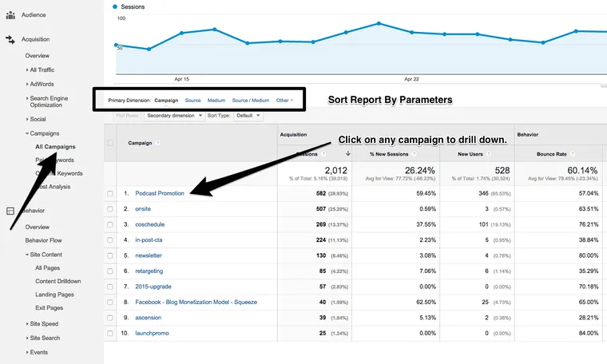607x364 pixels.
Task: Open the Other primary dimension dropdown
Action: (284, 101)
